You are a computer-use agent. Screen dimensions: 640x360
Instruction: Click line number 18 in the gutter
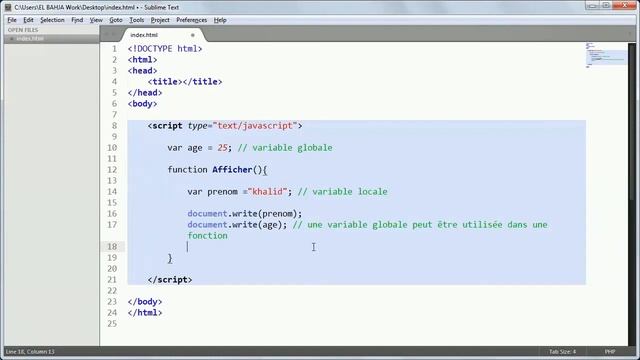point(112,247)
